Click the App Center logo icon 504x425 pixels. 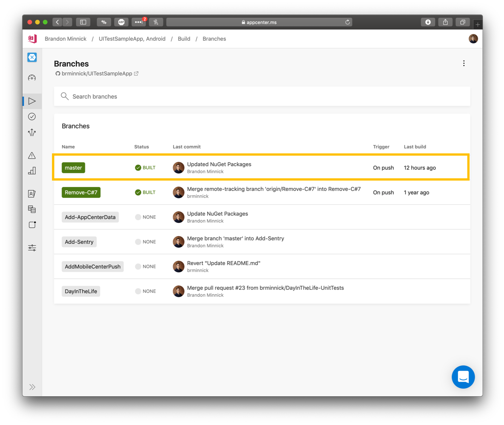(x=32, y=39)
